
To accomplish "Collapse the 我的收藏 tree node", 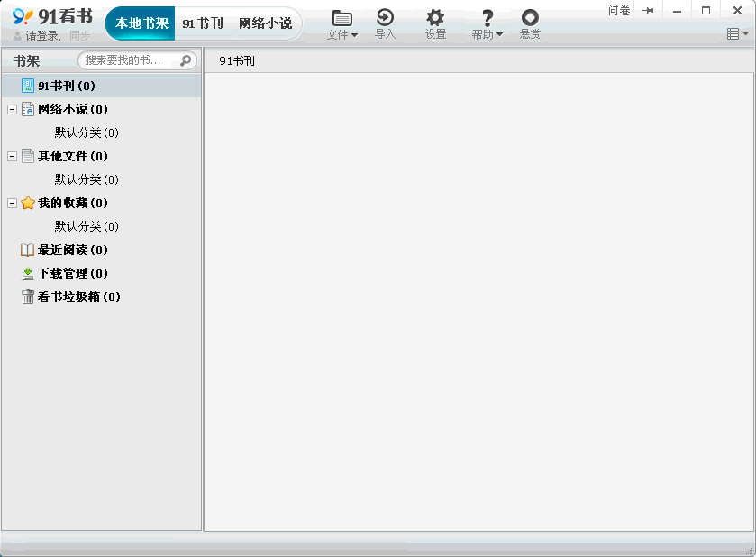I will [x=12, y=203].
